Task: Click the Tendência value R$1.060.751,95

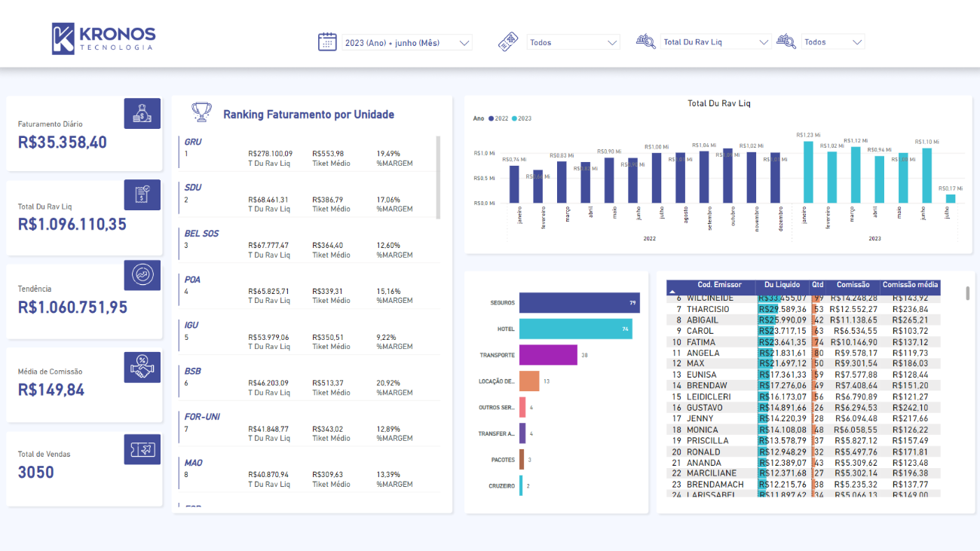Action: click(72, 307)
